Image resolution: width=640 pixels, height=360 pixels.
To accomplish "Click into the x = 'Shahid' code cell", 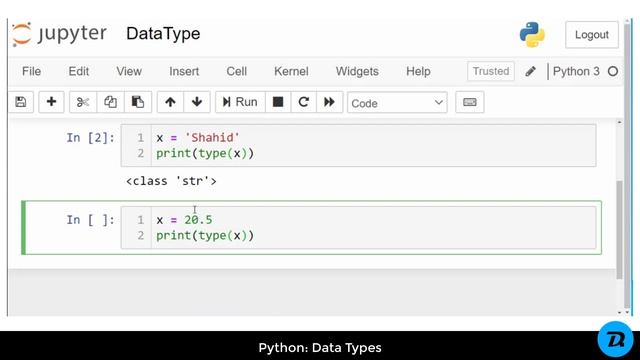I will click(358, 145).
